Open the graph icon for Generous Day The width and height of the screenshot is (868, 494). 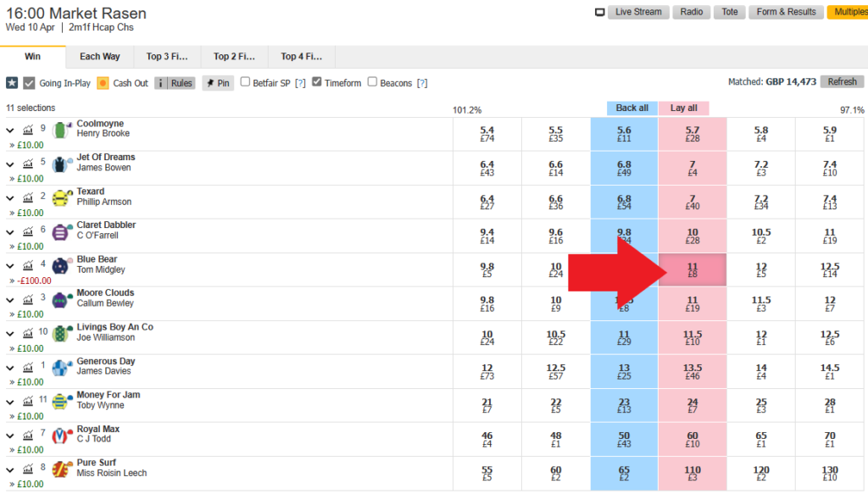(28, 367)
